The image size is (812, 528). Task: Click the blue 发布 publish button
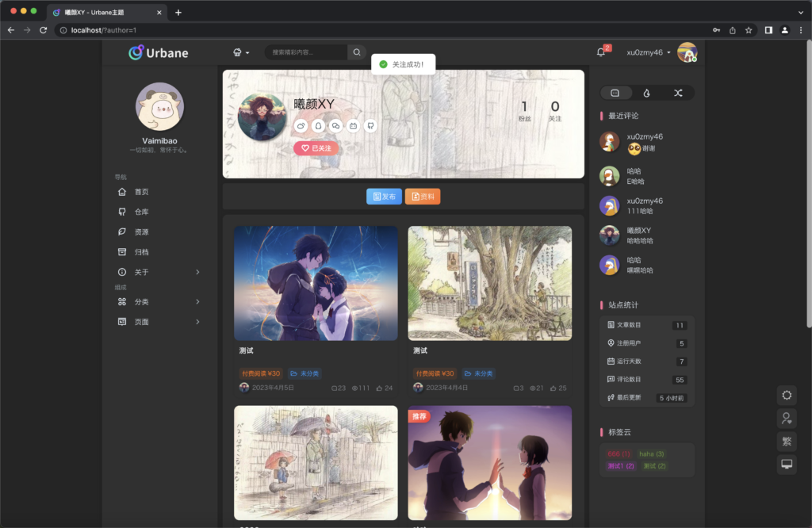click(x=384, y=197)
